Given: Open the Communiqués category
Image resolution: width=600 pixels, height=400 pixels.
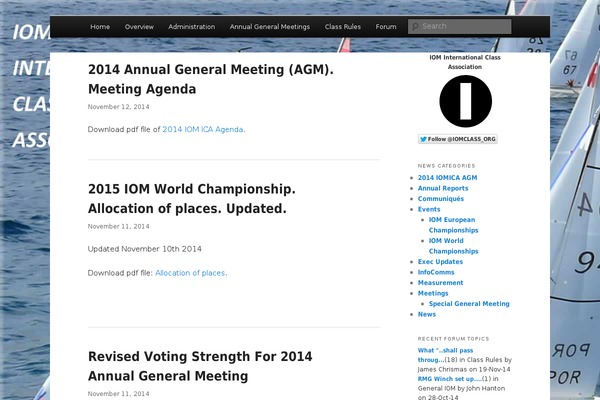Looking at the screenshot, I should point(441,199).
